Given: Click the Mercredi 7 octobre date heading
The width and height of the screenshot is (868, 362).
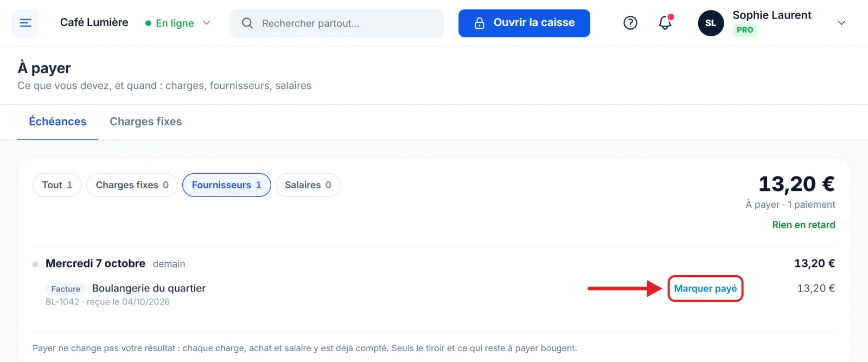Looking at the screenshot, I should pos(95,263).
